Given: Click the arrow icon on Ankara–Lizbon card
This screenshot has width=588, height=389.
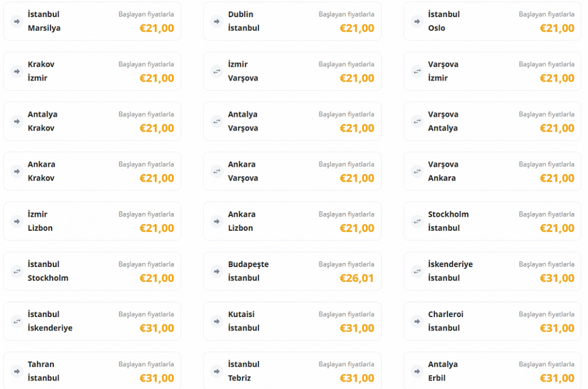Looking at the screenshot, I should 217,221.
